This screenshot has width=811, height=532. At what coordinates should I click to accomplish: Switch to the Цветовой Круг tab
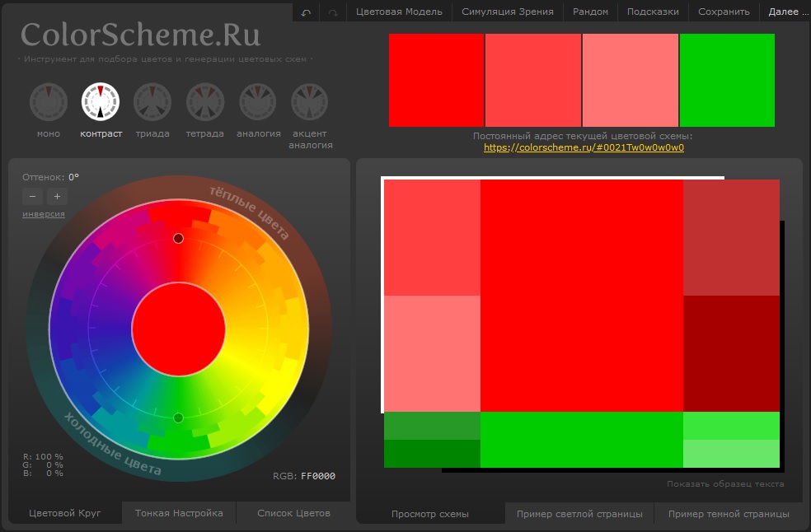click(x=64, y=513)
